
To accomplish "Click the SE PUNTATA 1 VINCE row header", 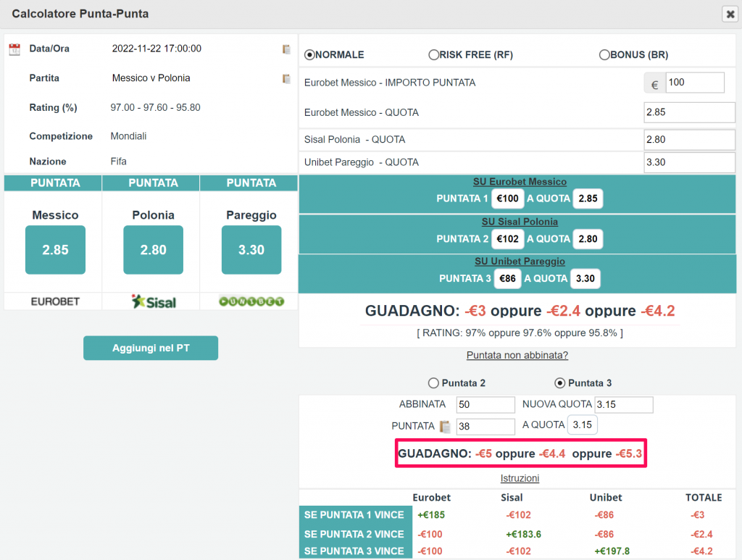I will click(355, 514).
